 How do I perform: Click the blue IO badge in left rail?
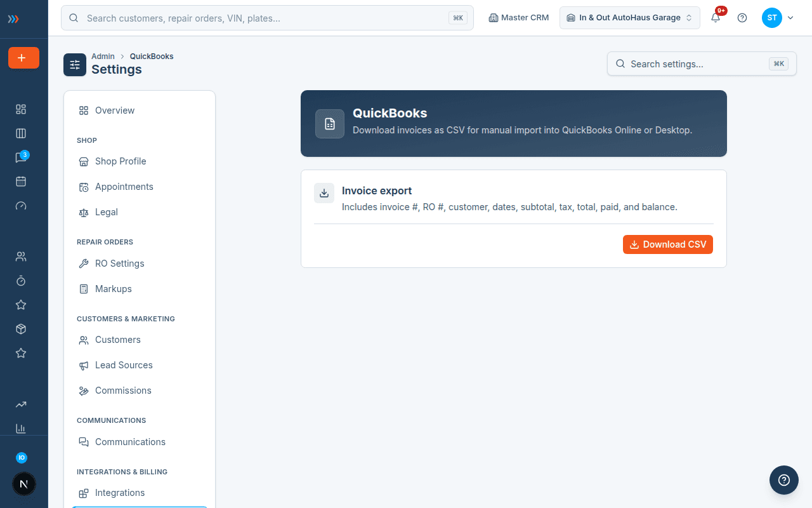[x=22, y=458]
